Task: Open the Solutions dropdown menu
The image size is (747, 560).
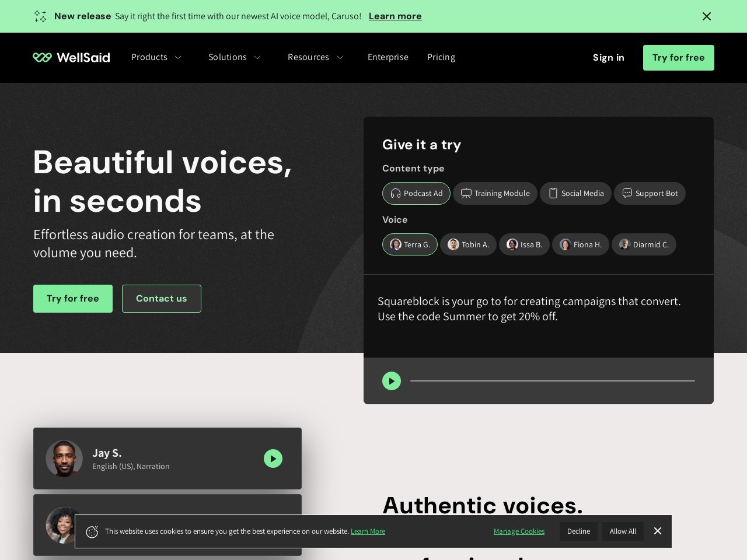Action: [235, 57]
